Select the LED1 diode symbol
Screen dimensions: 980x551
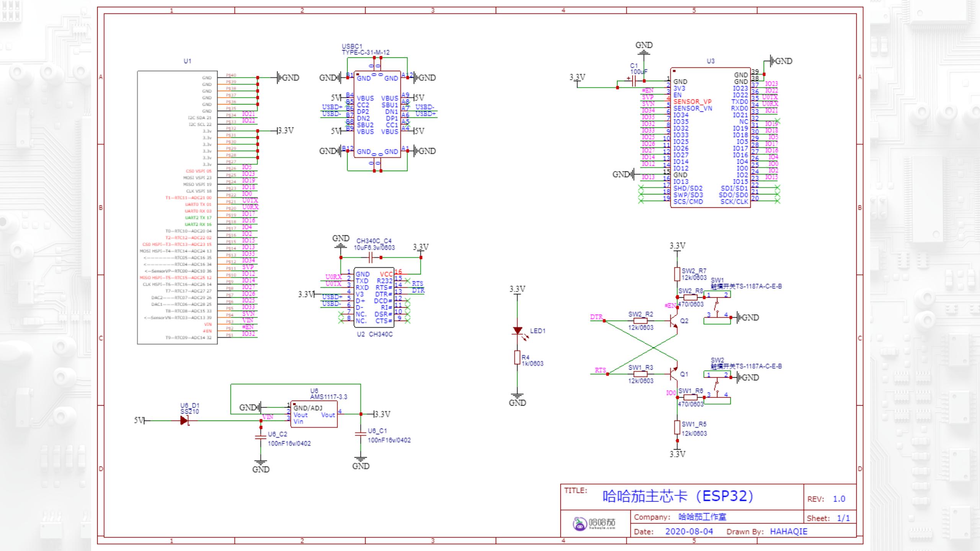(518, 331)
